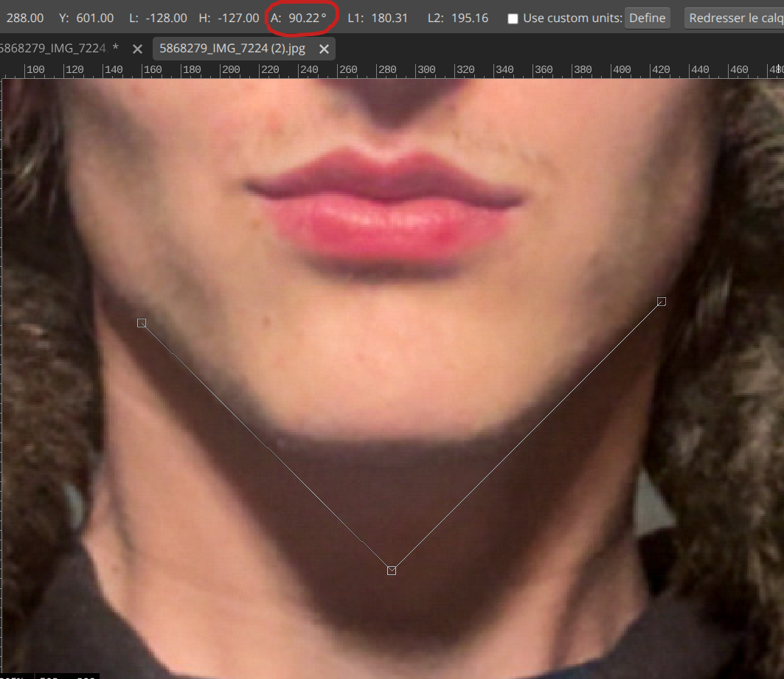The image size is (784, 679).
Task: Switch to the first 5868279_IMG_7224 tab
Action: [55, 49]
